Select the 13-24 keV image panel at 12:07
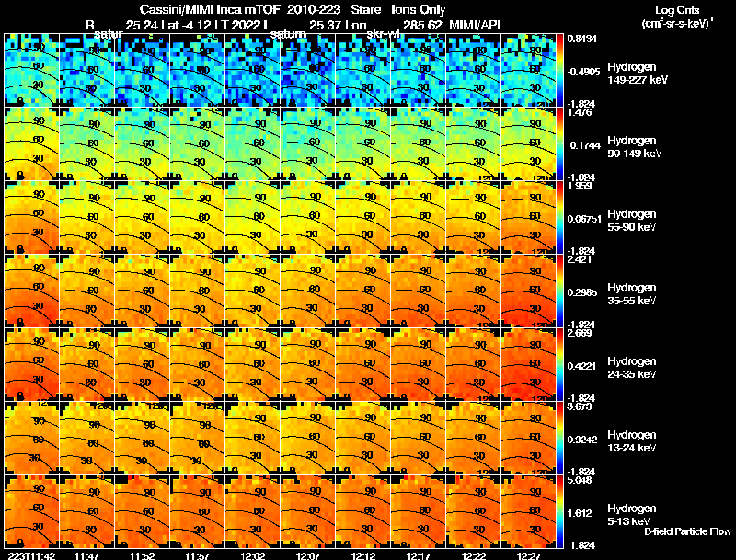 pos(308,439)
